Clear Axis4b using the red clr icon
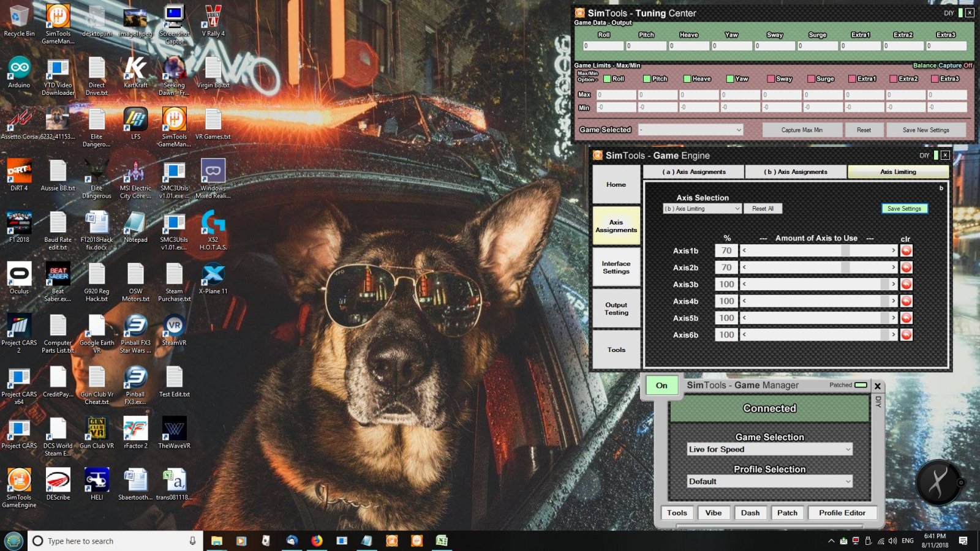 coord(906,301)
